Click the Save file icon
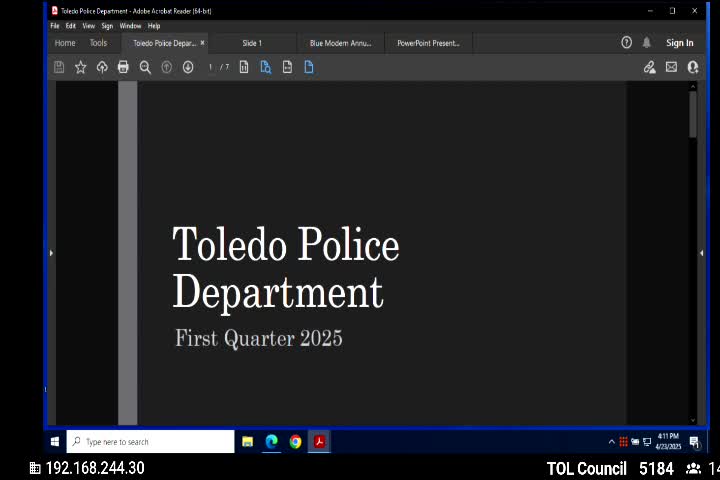The height and width of the screenshot is (480, 720). (x=59, y=67)
